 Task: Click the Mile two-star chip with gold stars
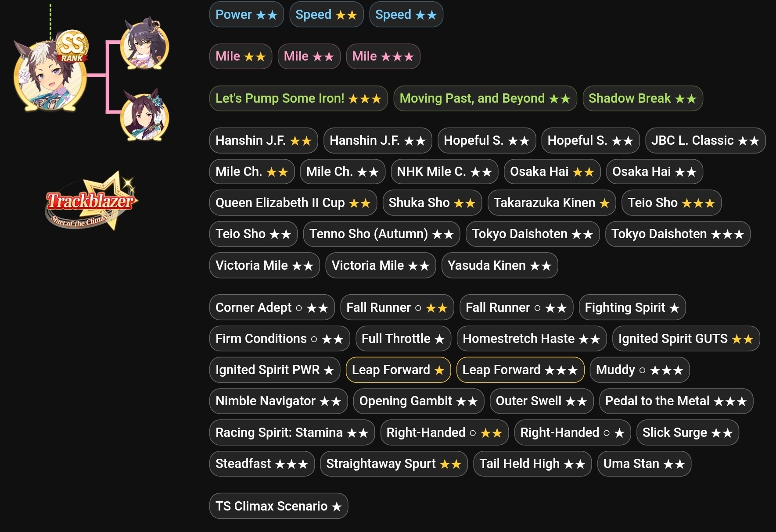click(241, 56)
